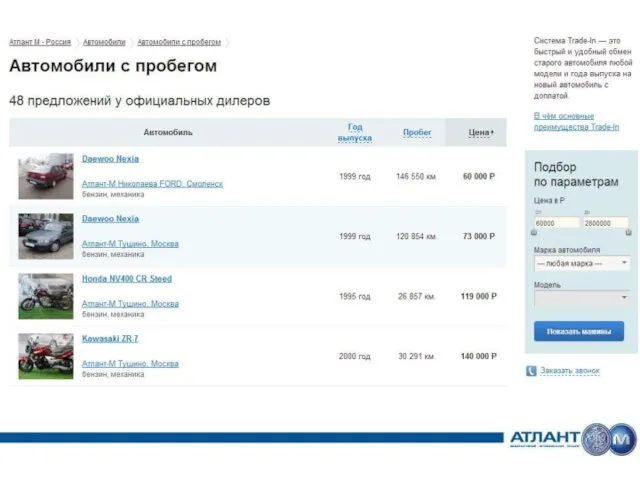Sort the list by Цена column

point(481,132)
